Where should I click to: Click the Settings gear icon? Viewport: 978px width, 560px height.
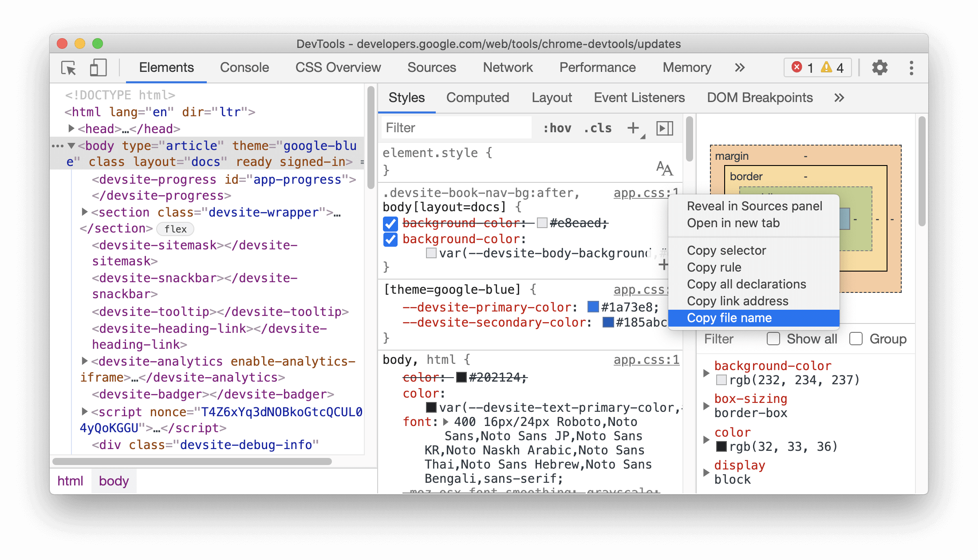coord(878,67)
